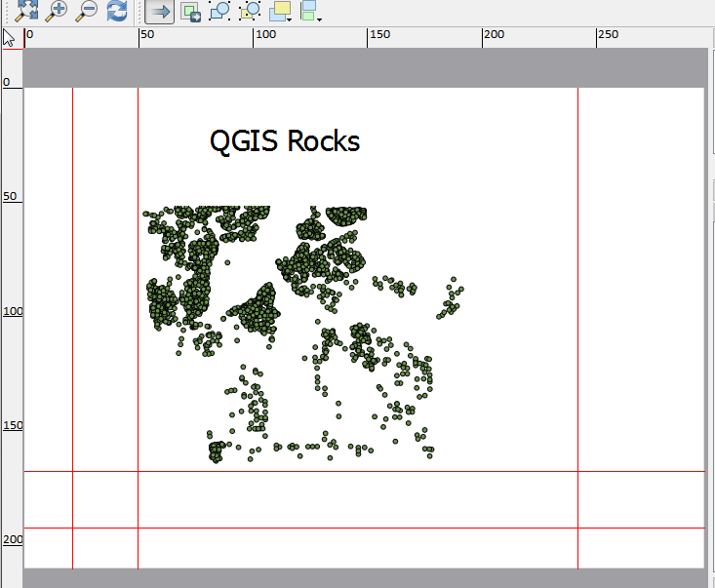Activate the Select/Move item arrow tool
This screenshot has width=715, height=588.
click(160, 12)
